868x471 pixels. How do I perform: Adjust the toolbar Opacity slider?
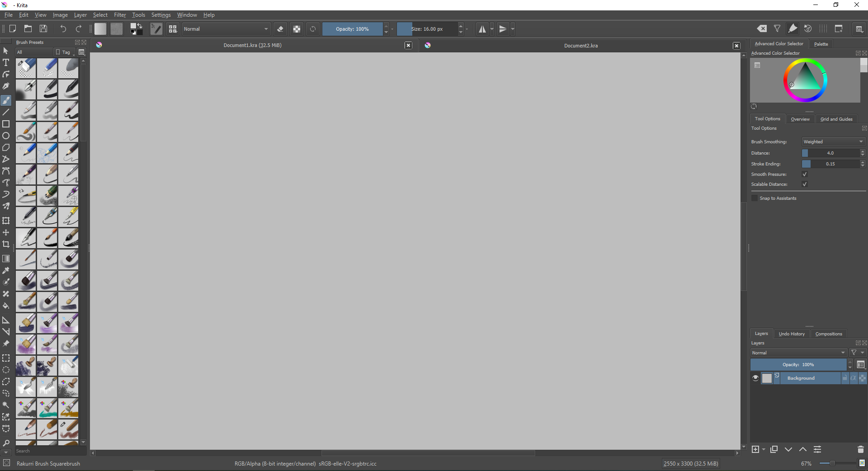pos(353,29)
